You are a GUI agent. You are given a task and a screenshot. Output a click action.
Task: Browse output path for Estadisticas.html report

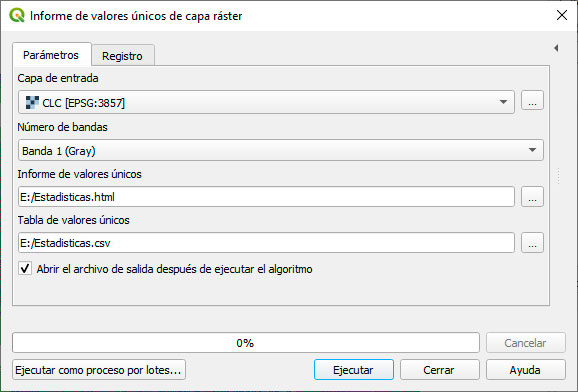click(x=532, y=197)
